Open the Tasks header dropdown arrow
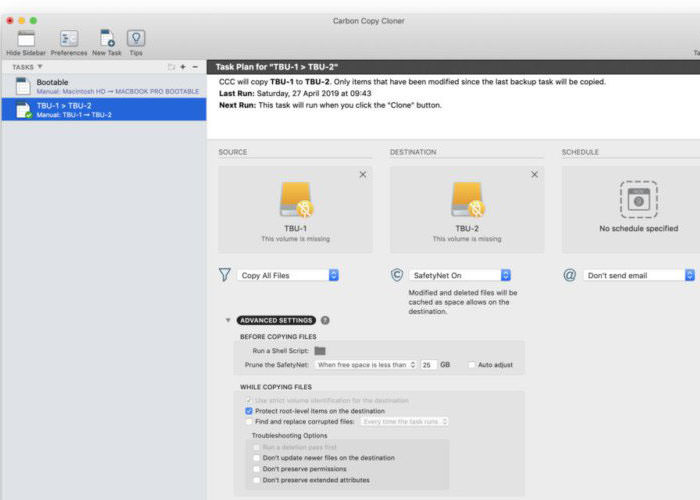 pyautogui.click(x=40, y=67)
